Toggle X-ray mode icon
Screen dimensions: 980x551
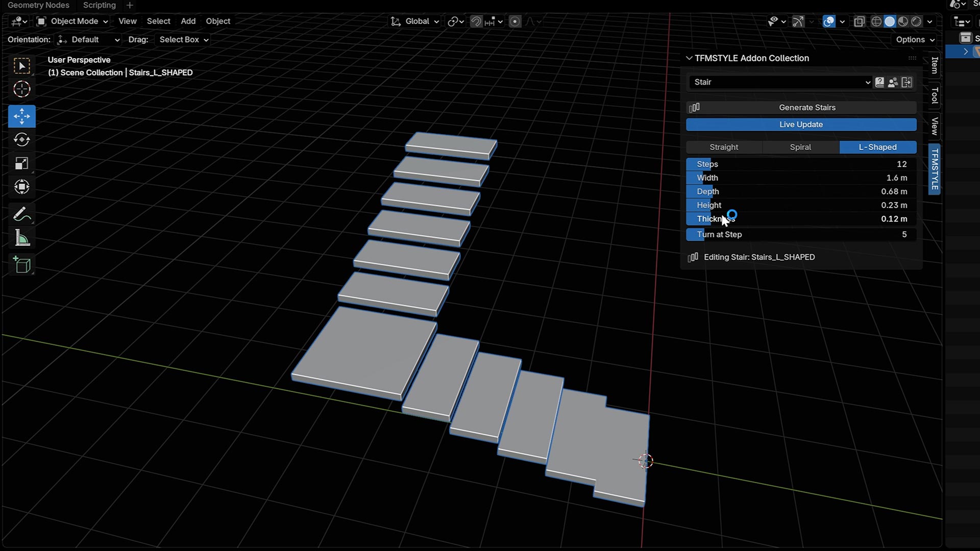pyautogui.click(x=860, y=21)
